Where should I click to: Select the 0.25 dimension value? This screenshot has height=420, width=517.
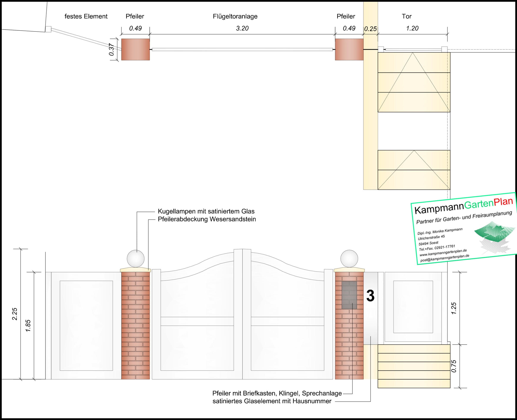click(370, 29)
